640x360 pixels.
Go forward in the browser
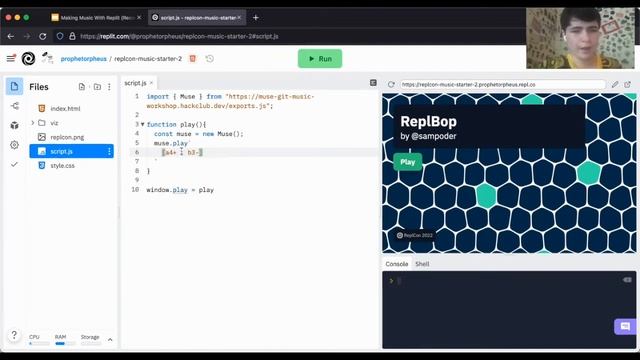pyautogui.click(x=27, y=36)
